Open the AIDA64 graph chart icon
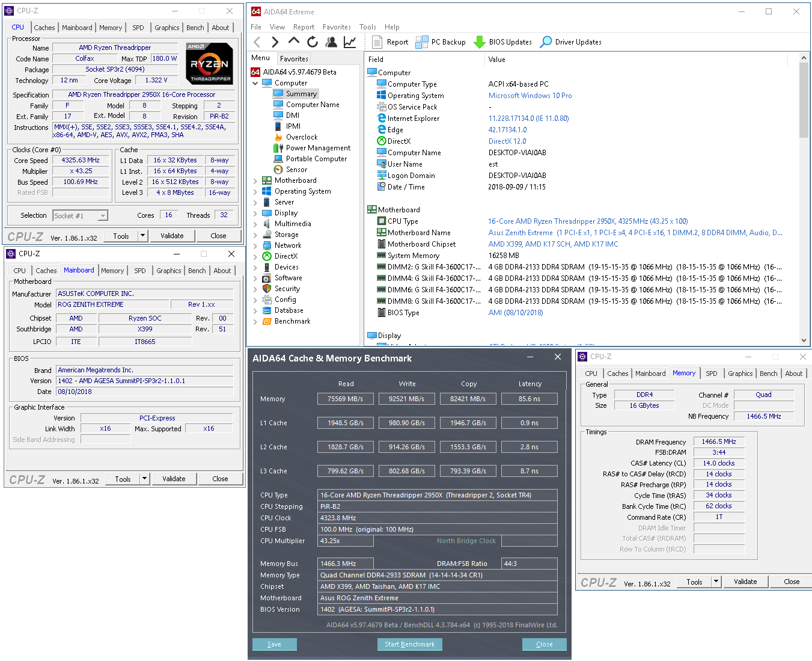 pyautogui.click(x=350, y=42)
